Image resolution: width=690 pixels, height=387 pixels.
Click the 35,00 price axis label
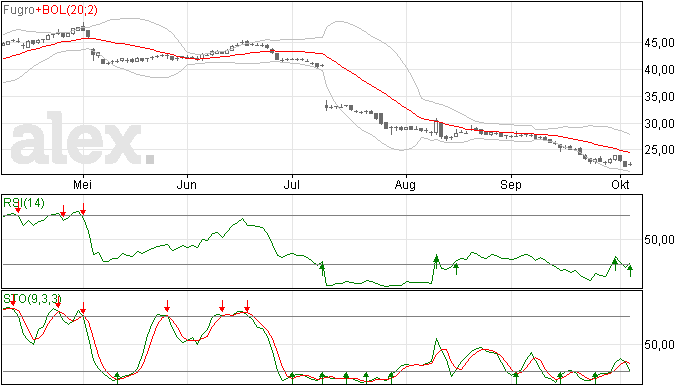tap(659, 97)
